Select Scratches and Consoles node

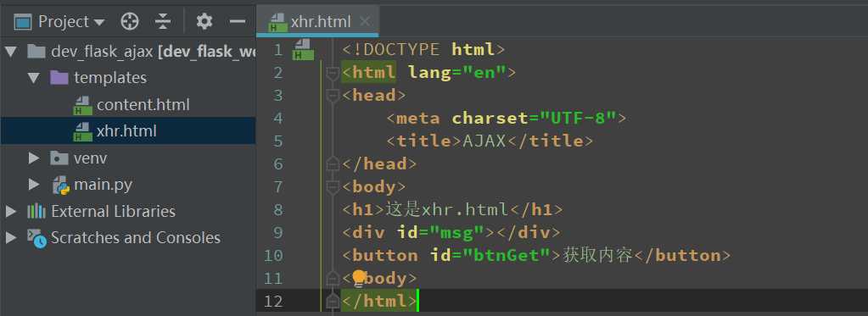point(136,237)
